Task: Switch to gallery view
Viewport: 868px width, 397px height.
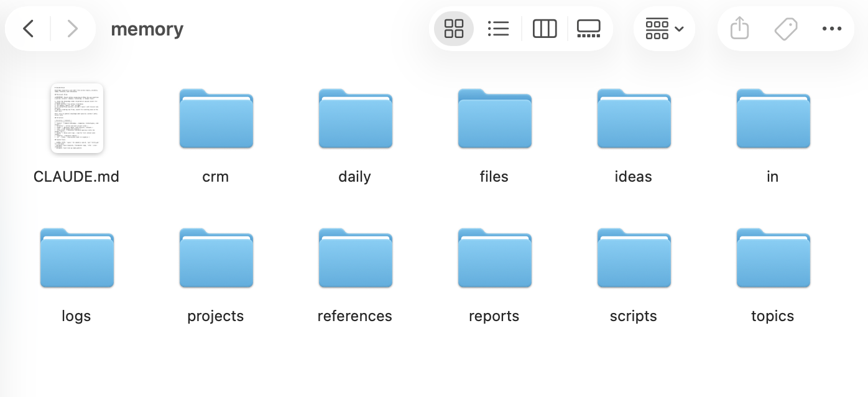Action: click(588, 29)
